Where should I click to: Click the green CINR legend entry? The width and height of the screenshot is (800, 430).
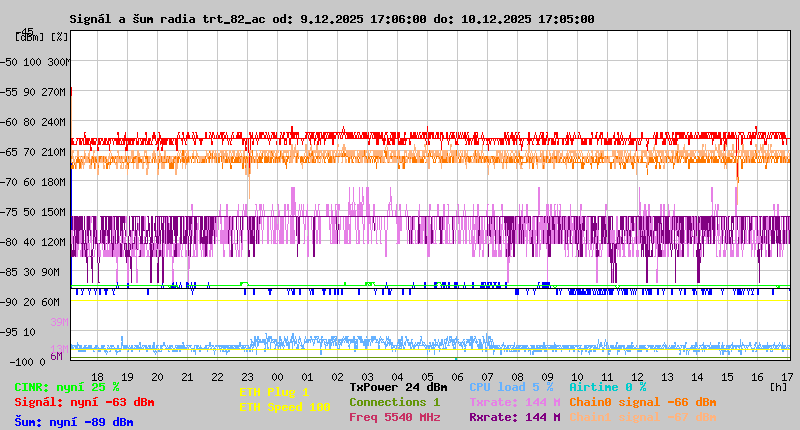click(x=66, y=387)
